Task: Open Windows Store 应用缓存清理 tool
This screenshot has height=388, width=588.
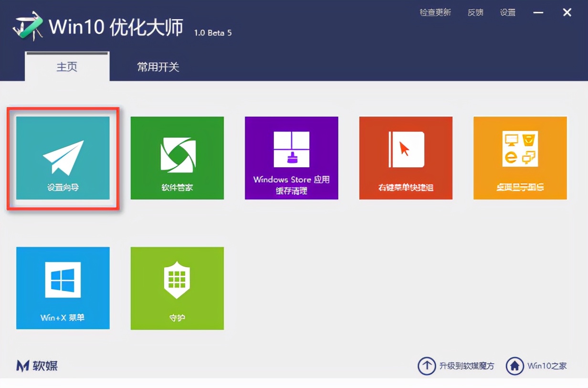Action: pyautogui.click(x=291, y=158)
